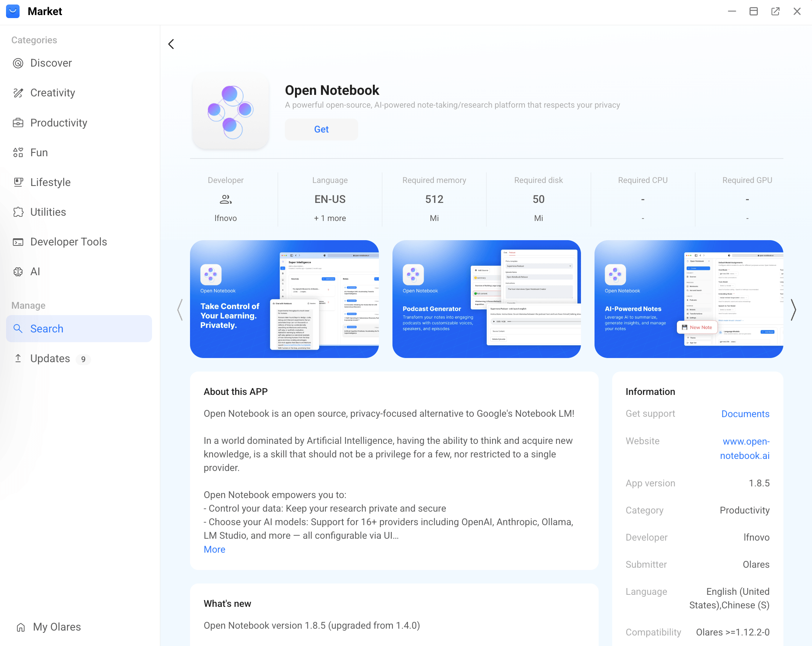Viewport: 812px width, 646px height.
Task: Click the Creativity pencil icon
Action: coord(18,93)
